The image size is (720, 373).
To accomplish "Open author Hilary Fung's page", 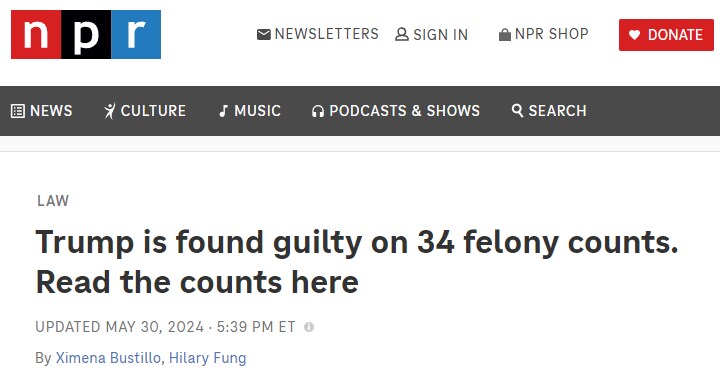I will click(x=208, y=358).
